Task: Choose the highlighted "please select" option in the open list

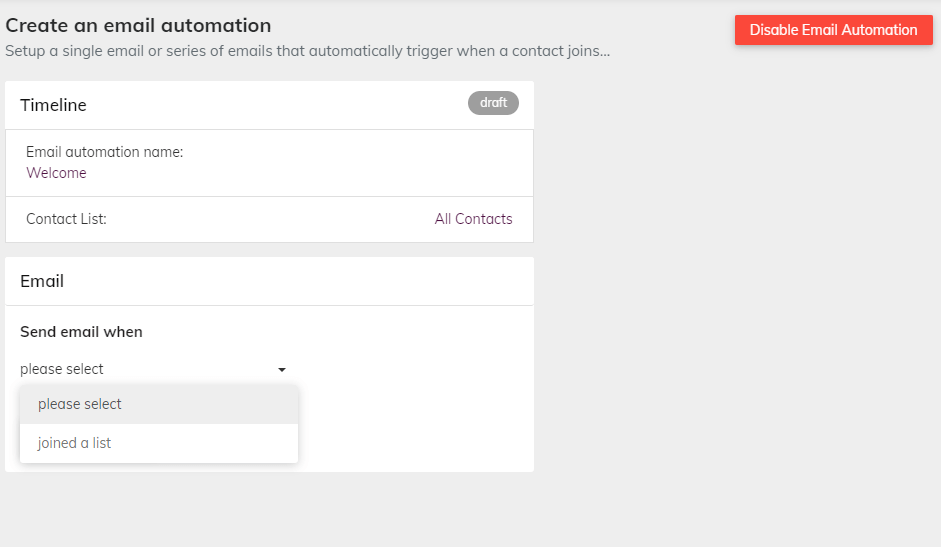Action: (x=158, y=404)
